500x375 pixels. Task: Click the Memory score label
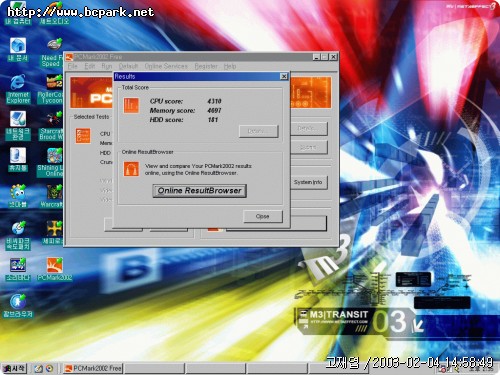[172, 110]
